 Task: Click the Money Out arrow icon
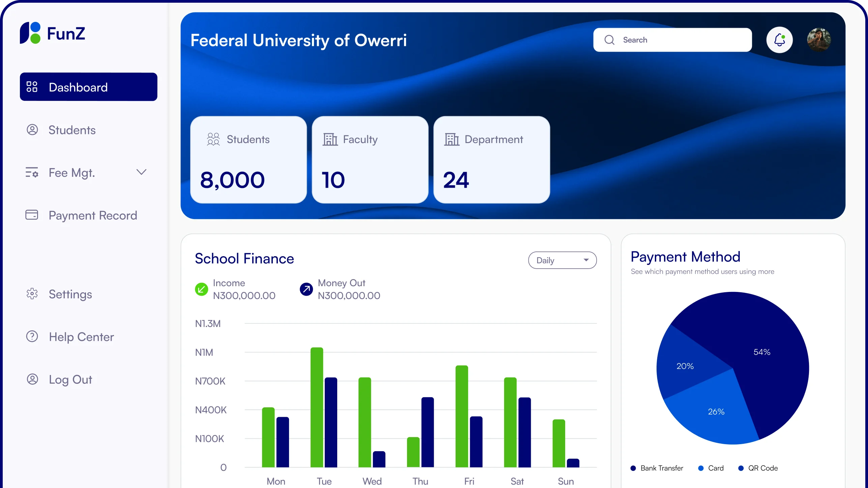coord(306,289)
